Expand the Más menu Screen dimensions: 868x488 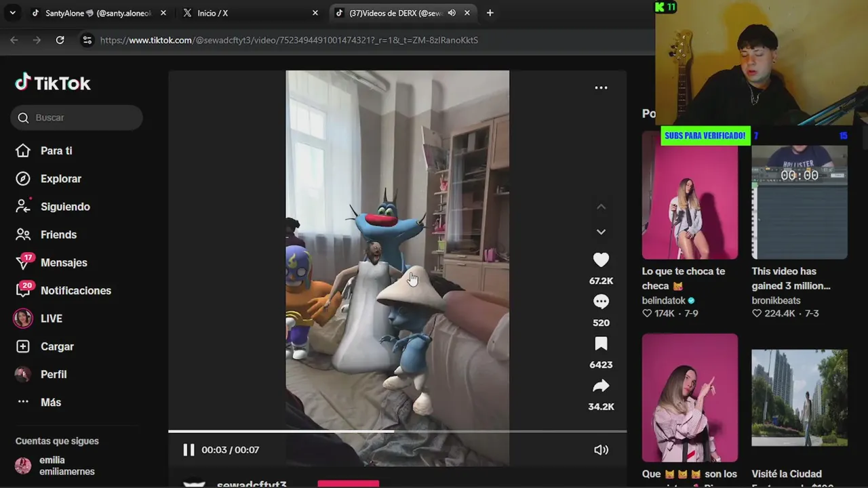(50, 402)
